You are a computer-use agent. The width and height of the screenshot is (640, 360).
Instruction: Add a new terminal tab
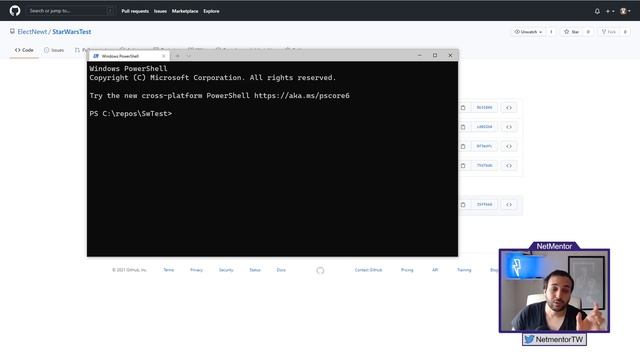click(178, 56)
